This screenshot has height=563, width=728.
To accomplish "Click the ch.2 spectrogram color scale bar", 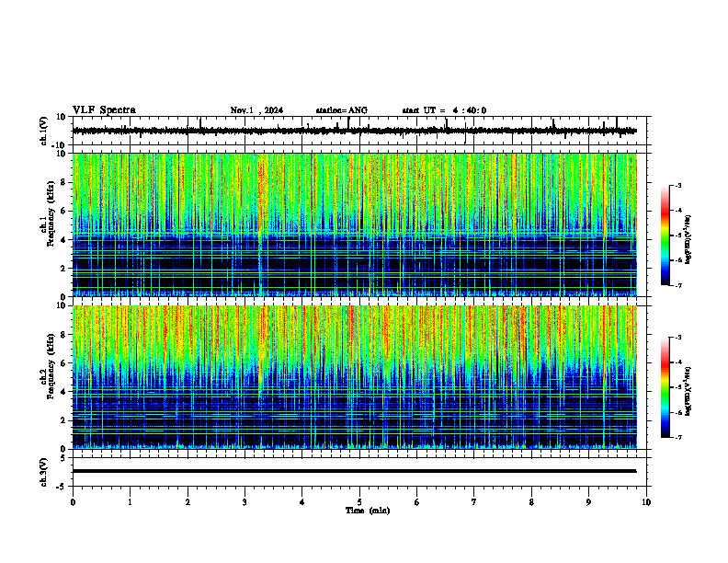I will pos(665,387).
